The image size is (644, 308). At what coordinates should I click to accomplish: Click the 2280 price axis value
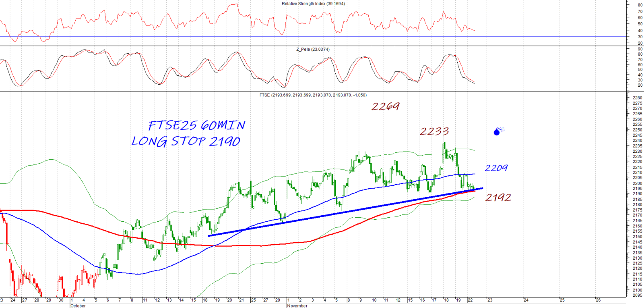point(637,98)
